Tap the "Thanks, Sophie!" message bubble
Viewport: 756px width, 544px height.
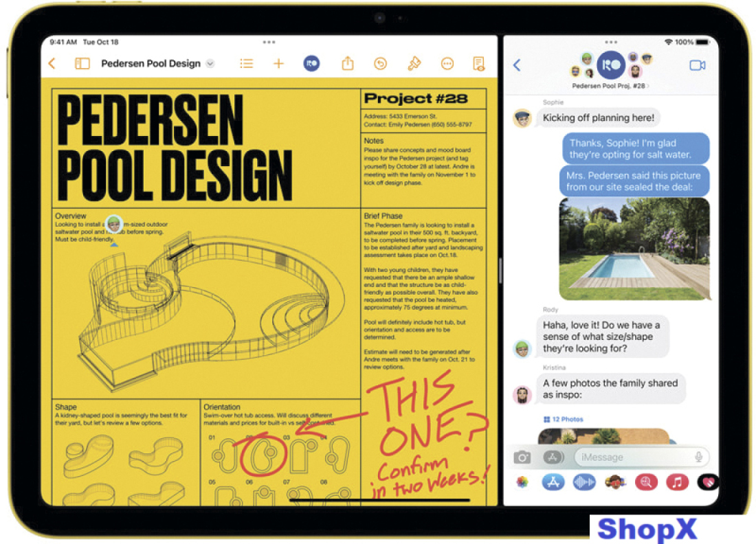coord(636,148)
